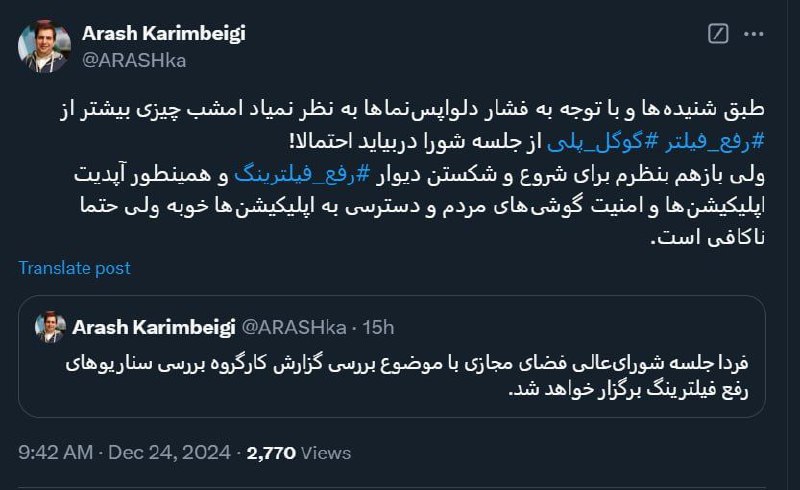
Task: Open the quoted post text body
Action: 407,376
